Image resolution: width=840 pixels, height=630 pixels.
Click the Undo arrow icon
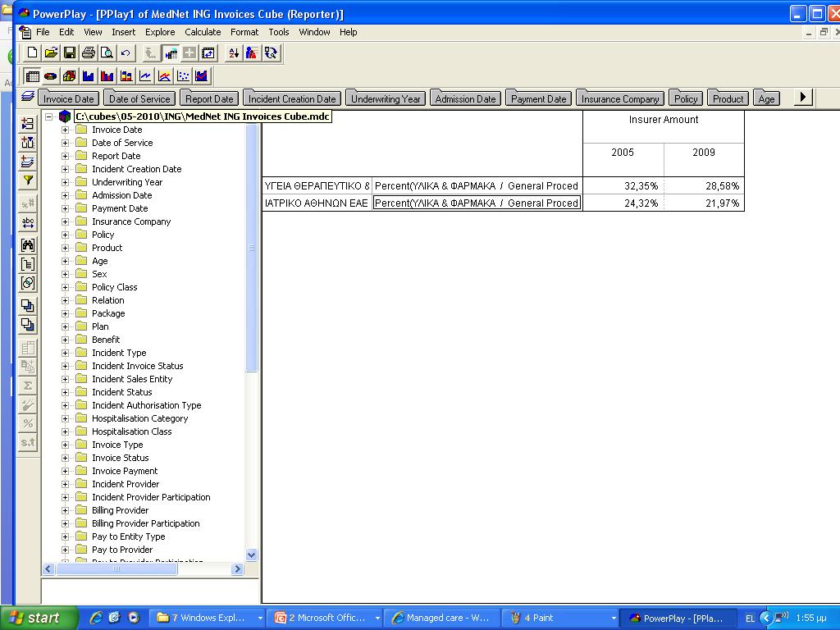point(126,52)
